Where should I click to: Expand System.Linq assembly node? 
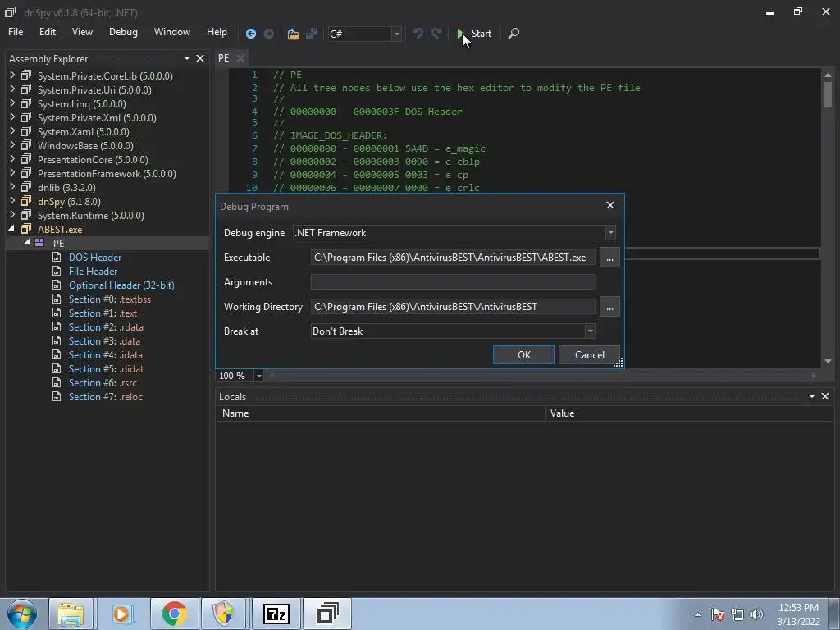coord(12,103)
